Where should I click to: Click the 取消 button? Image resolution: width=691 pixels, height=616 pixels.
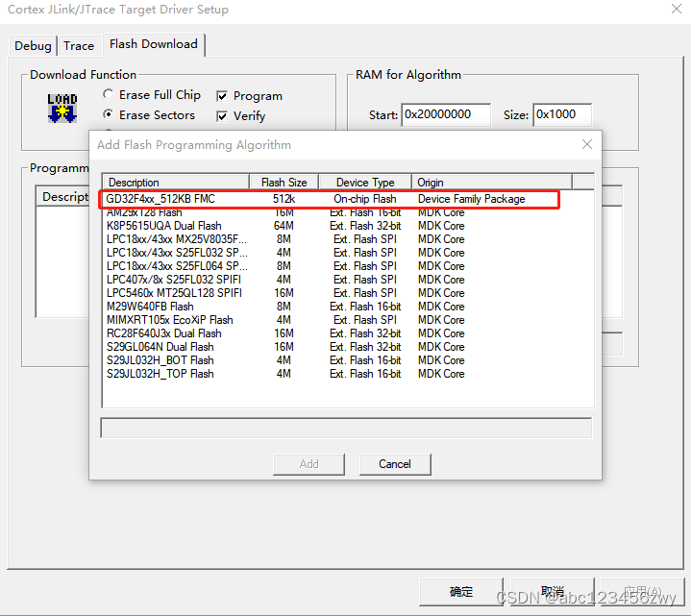coord(553,592)
